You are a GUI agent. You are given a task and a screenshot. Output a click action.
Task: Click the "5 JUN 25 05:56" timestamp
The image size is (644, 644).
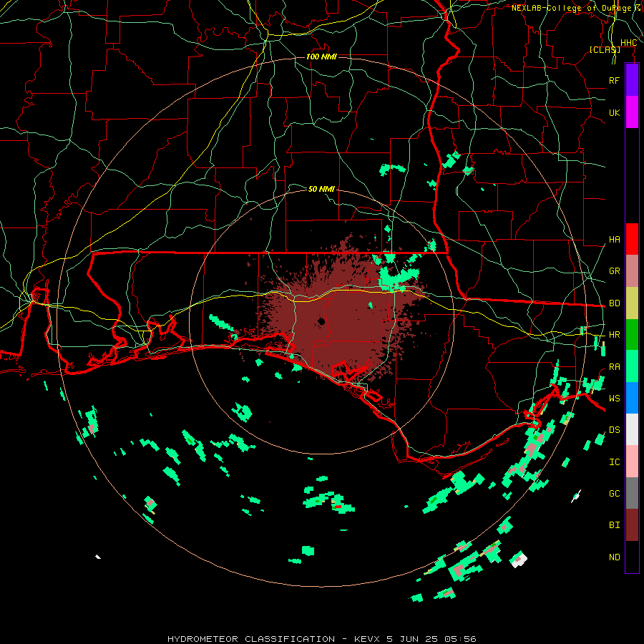431,639
